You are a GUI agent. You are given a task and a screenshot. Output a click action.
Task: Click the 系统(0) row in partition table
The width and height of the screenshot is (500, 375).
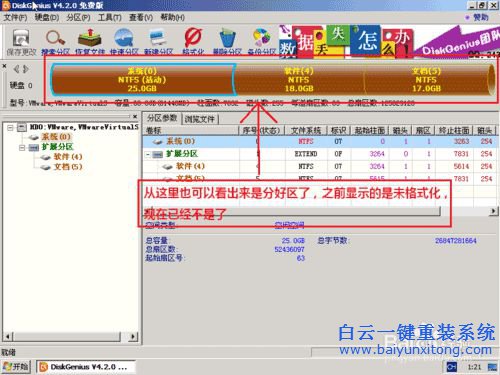click(321, 141)
